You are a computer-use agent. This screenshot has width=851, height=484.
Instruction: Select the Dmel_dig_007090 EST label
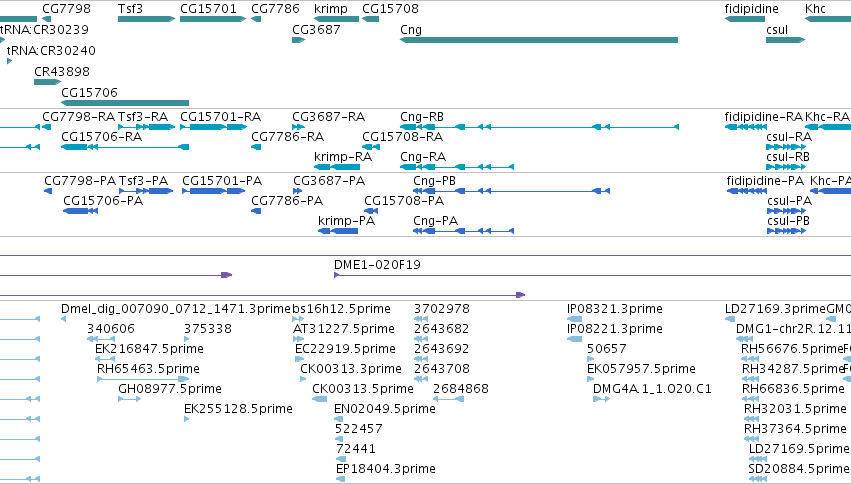(x=176, y=309)
